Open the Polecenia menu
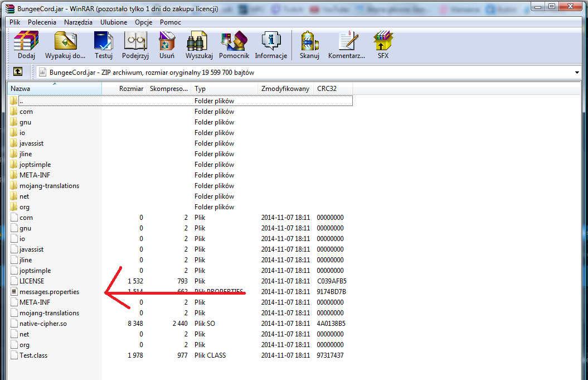The width and height of the screenshot is (588, 380). [42, 22]
